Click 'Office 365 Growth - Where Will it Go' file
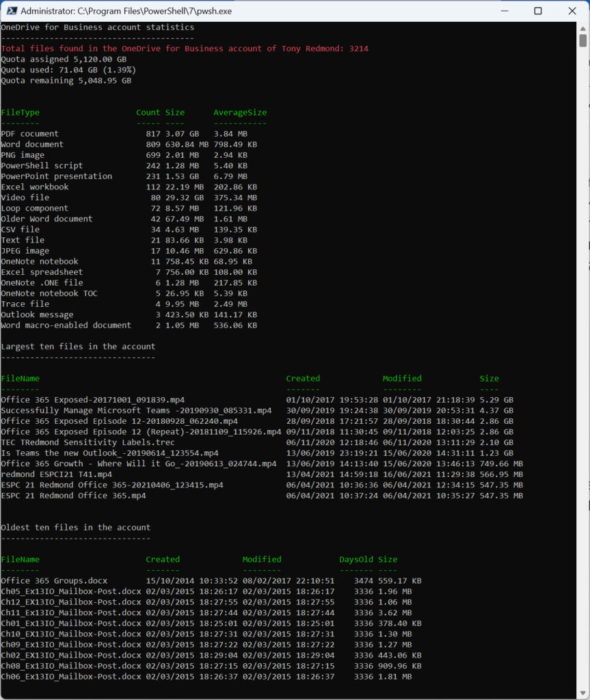Screen dimensions: 590x700 click(139, 464)
